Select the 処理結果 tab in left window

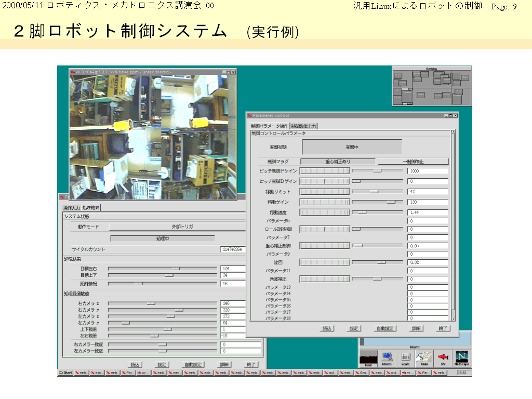[x=91, y=208]
